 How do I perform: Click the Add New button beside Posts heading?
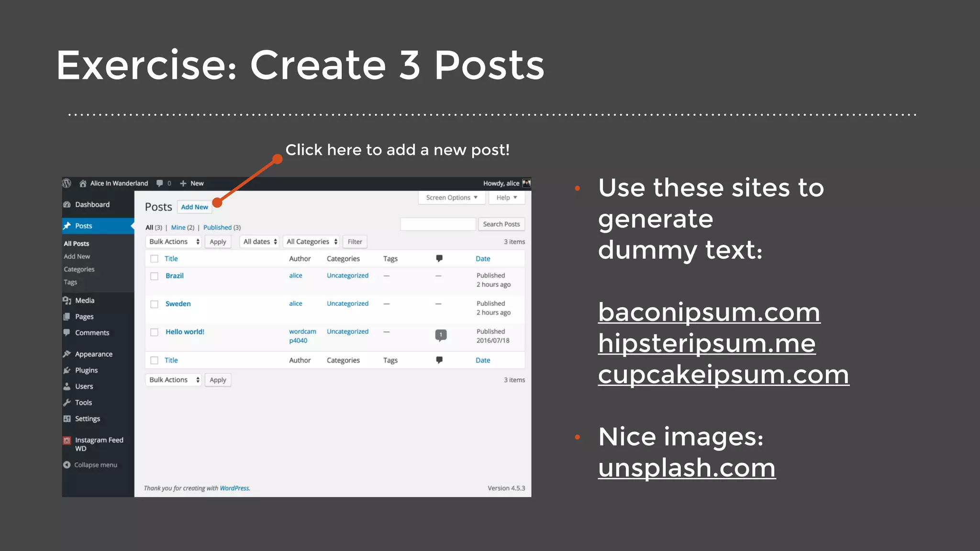(194, 207)
